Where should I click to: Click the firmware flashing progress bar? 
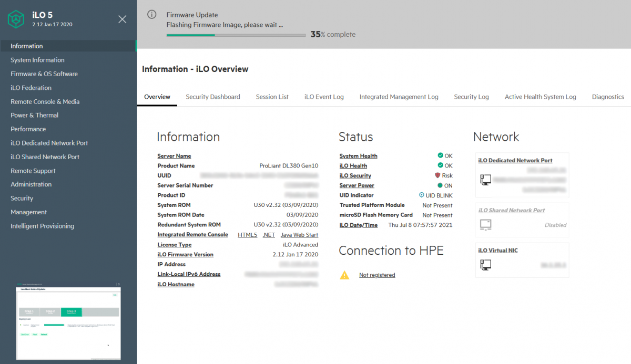click(236, 35)
